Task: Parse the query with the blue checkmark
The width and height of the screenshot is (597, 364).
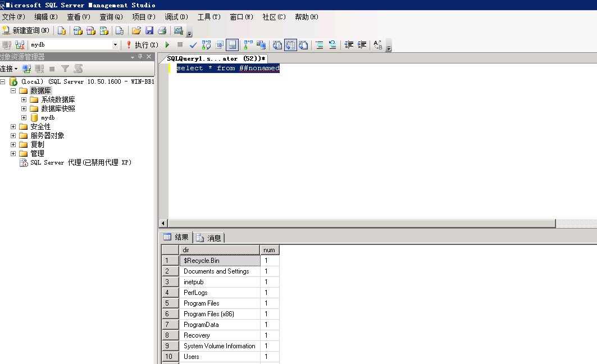Action: pos(193,45)
